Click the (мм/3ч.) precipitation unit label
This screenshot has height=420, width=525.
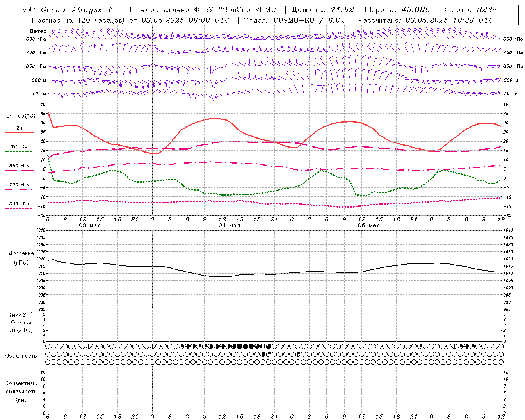coord(21,315)
